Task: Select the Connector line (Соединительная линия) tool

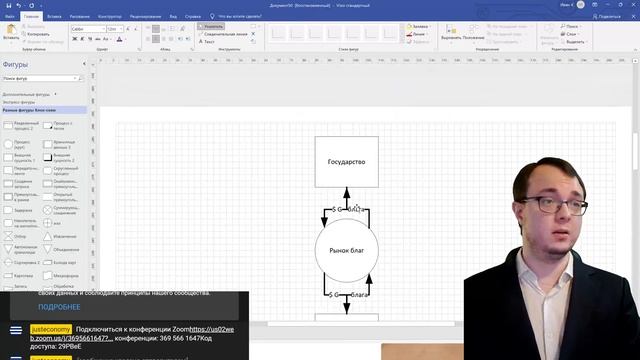Action: pyautogui.click(x=223, y=34)
